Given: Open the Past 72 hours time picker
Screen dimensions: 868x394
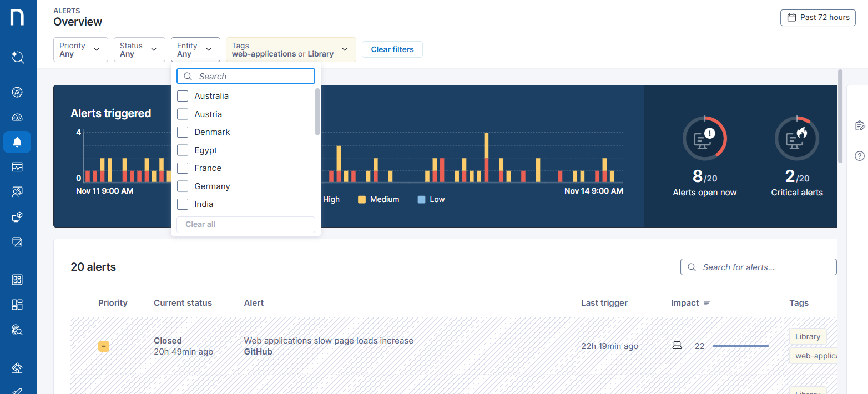Looking at the screenshot, I should tap(818, 17).
